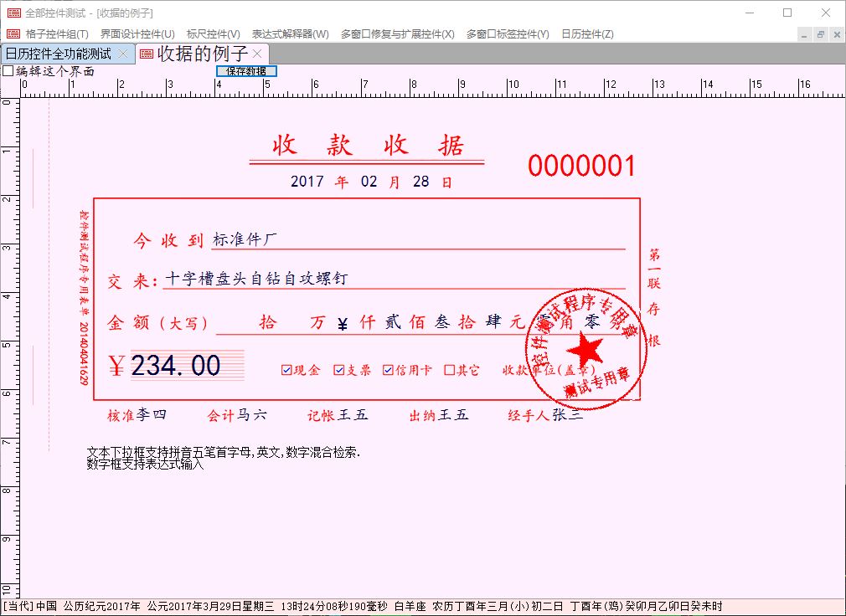Click the 金额(大写) label
Viewport: 846px width, 616px height.
157,323
